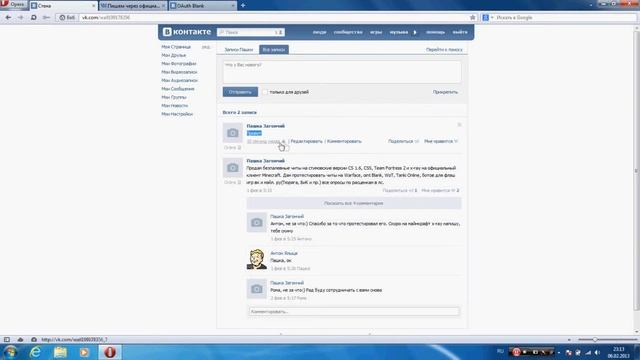Click the password wand key icon

click(46, 18)
